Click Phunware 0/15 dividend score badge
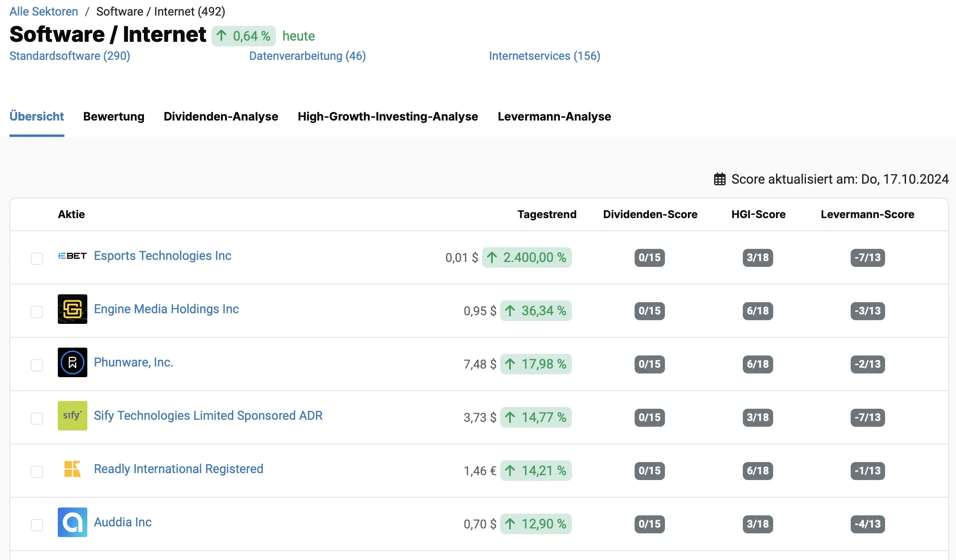The height and width of the screenshot is (560, 956). click(x=650, y=364)
